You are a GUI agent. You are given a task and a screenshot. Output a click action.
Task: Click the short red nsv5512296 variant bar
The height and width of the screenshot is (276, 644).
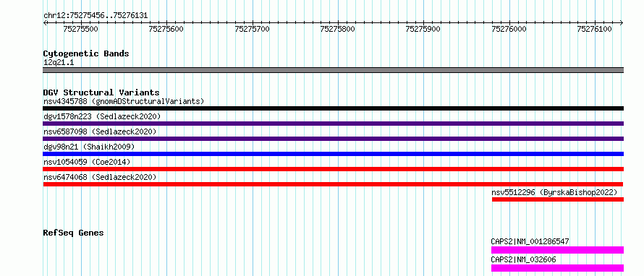pos(558,199)
